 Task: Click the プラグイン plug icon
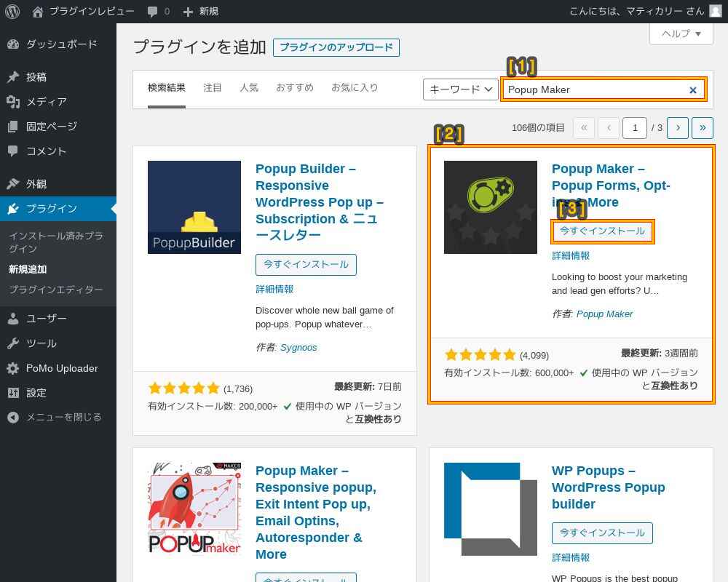13,209
